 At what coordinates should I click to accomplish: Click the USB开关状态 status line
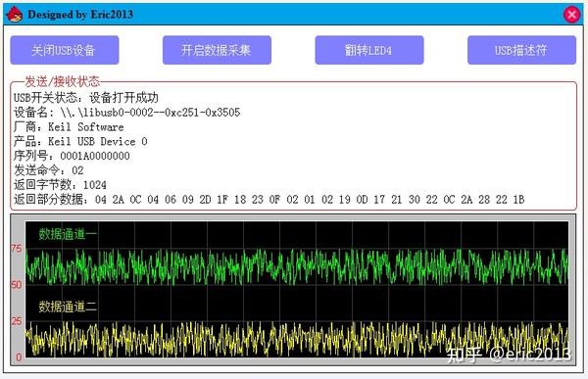point(86,98)
